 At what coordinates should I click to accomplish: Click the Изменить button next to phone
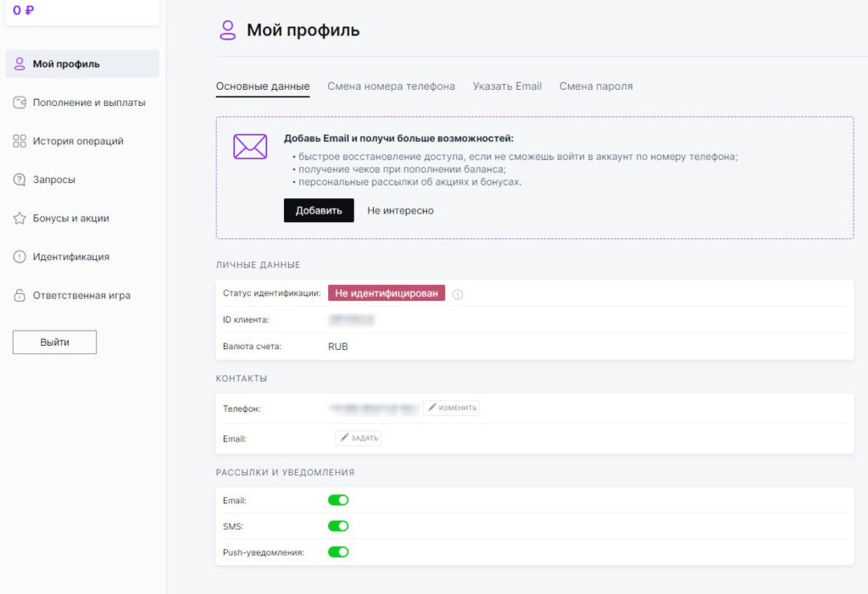tap(452, 408)
